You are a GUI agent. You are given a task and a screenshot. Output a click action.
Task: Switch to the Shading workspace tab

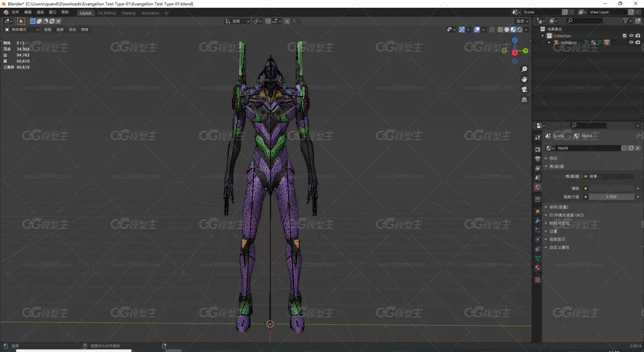pos(128,13)
